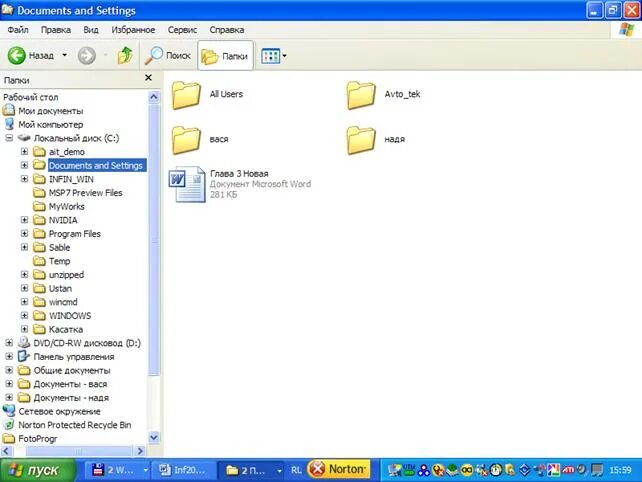Image resolution: width=642 pixels, height=482 pixels.
Task: Open the Справка menu
Action: [x=227, y=30]
